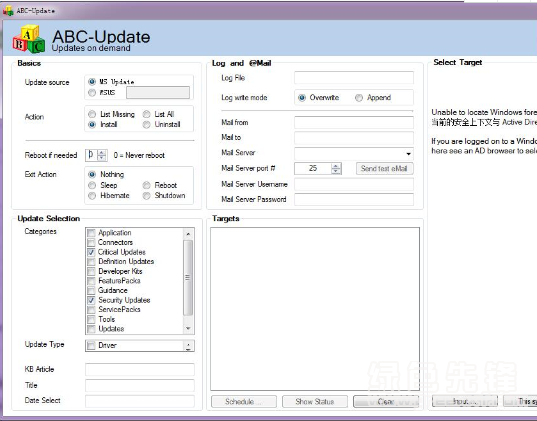
Task: Click the Title input field
Action: click(x=140, y=385)
